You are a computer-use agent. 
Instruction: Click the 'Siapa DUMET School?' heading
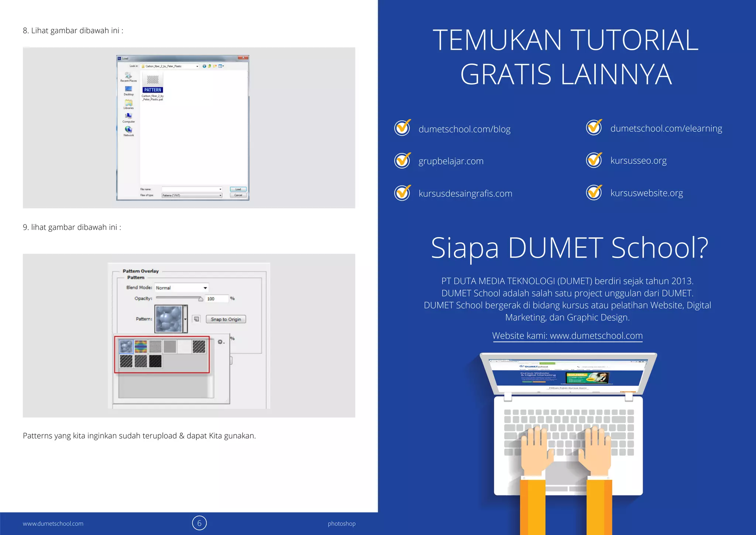pyautogui.click(x=570, y=248)
